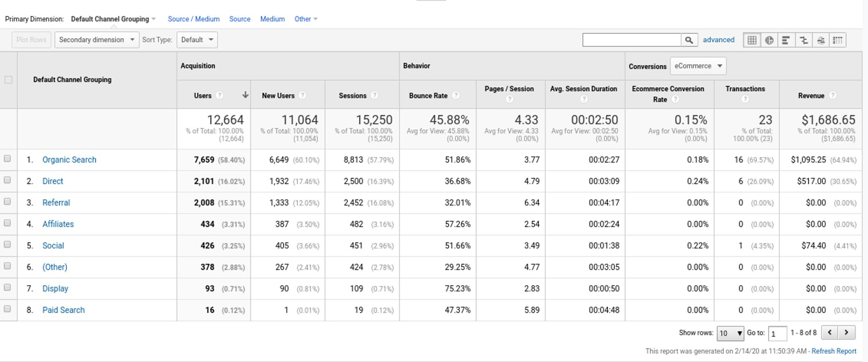The height and width of the screenshot is (362, 868).
Task: Click the Transactions help icon
Action: click(745, 99)
